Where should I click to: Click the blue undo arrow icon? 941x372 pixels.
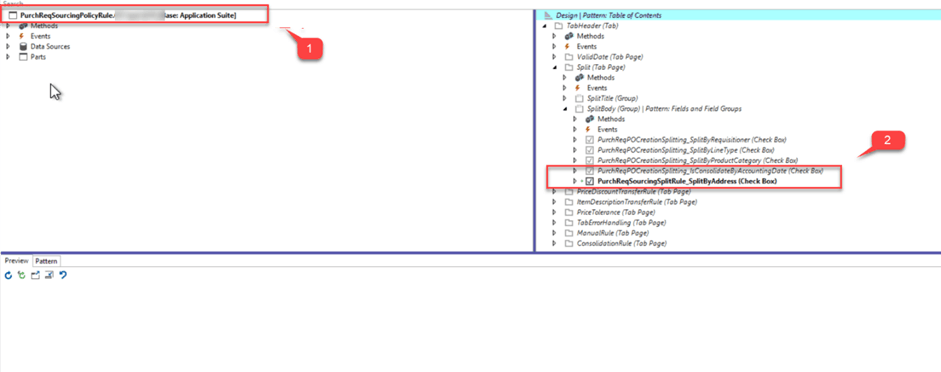pyautogui.click(x=63, y=275)
